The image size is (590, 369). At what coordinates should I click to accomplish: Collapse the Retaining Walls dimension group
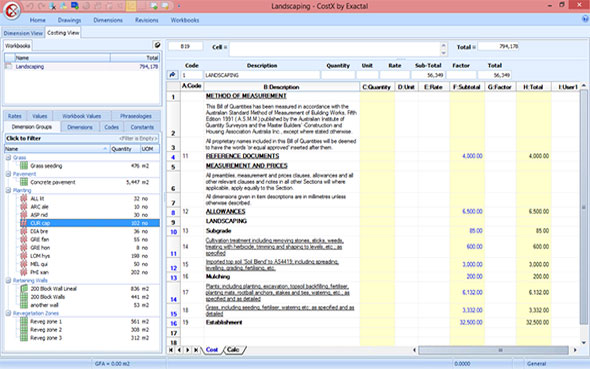click(8, 280)
